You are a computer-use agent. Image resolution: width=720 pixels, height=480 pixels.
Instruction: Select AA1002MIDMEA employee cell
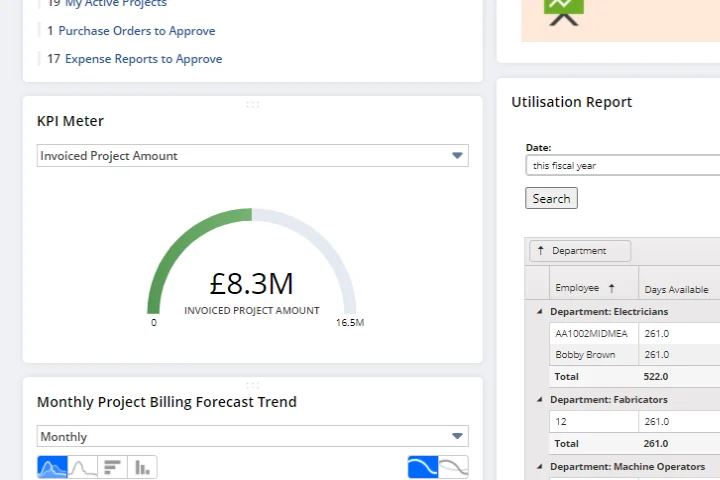click(594, 333)
